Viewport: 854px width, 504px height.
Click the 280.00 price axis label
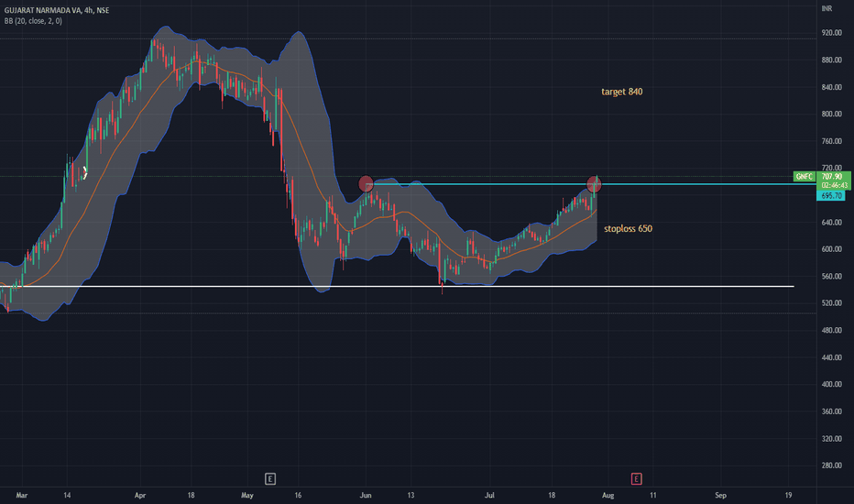832,466
